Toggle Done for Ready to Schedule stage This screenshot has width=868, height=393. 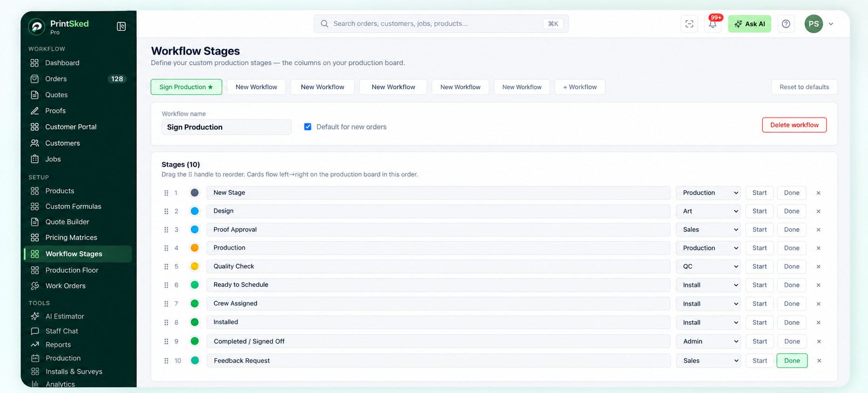(x=792, y=285)
